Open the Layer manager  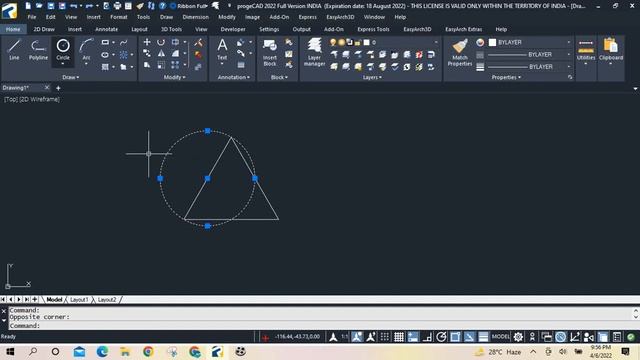[x=314, y=51]
